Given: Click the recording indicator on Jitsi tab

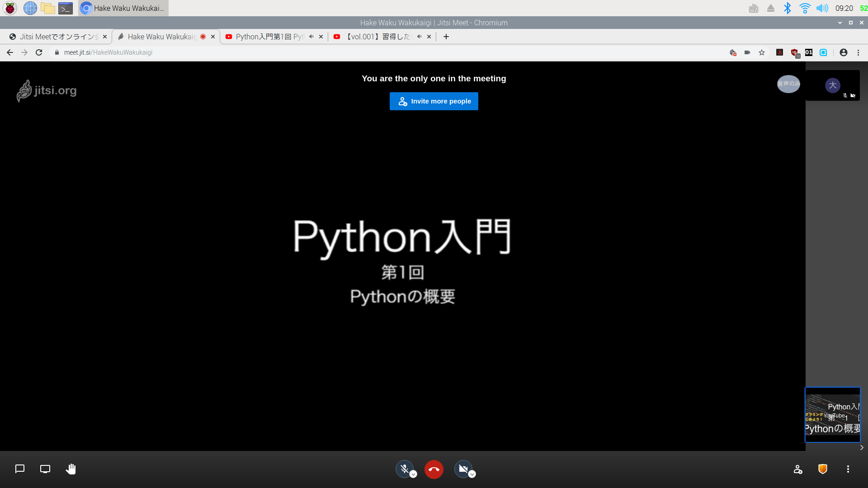Looking at the screenshot, I should coord(203,37).
